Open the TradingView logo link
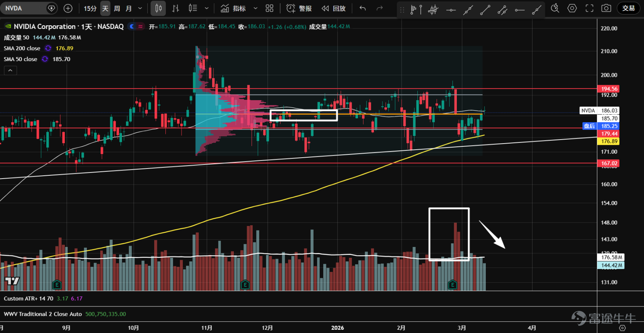Viewport: 644px width, 333px height. coord(12,281)
